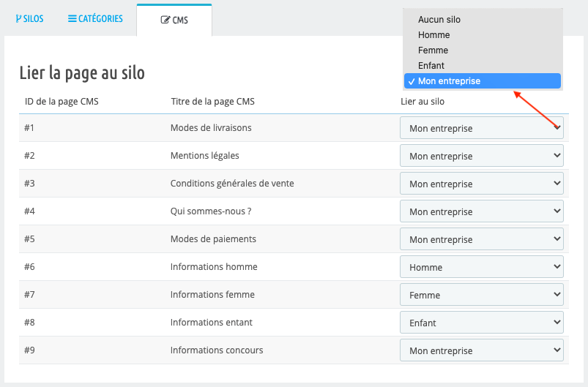Click 'Conditions générales de vente' title cell

(232, 183)
